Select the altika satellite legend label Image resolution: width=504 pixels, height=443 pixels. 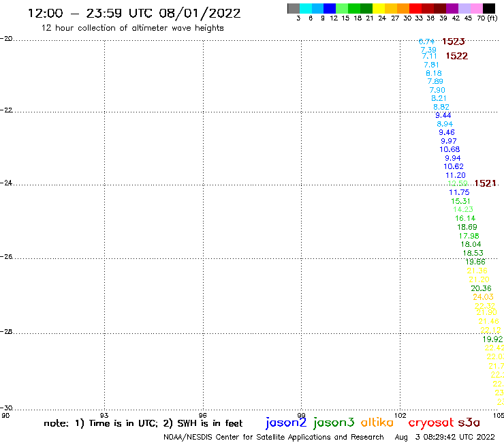pyautogui.click(x=377, y=422)
